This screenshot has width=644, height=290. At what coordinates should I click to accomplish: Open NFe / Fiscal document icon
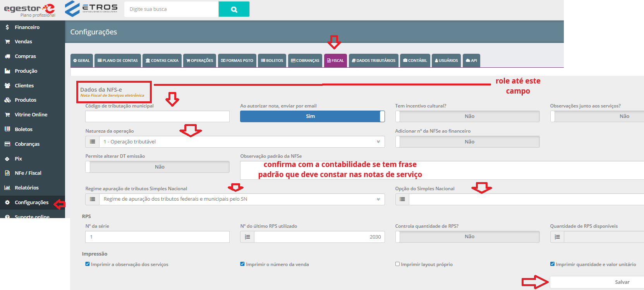tap(7, 173)
